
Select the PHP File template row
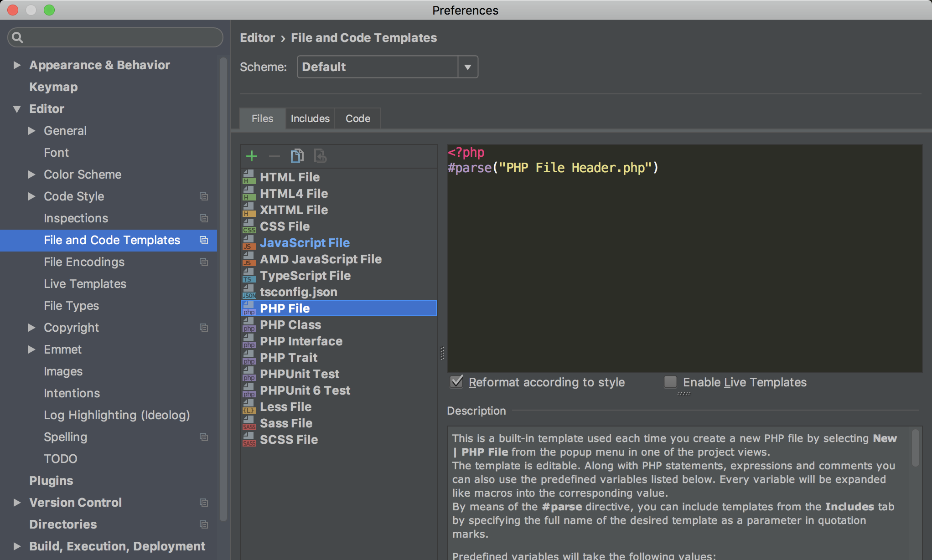[339, 308]
